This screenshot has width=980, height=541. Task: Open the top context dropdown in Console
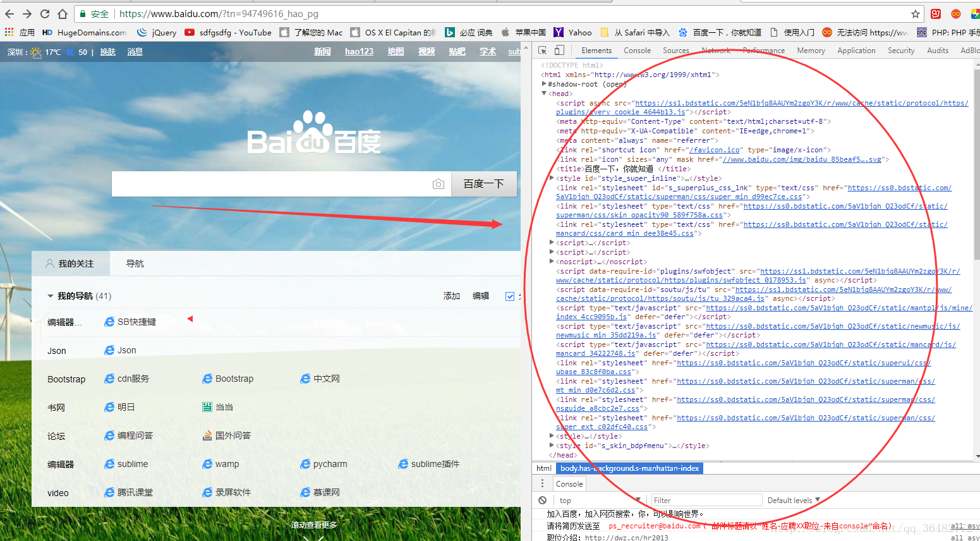[x=600, y=500]
